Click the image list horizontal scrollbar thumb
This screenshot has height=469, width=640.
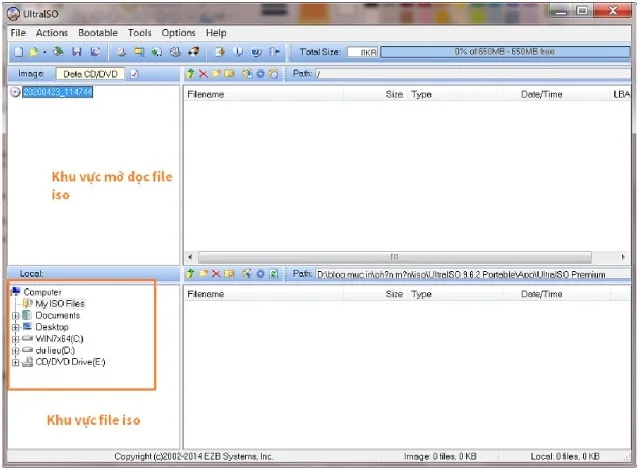[x=394, y=257]
